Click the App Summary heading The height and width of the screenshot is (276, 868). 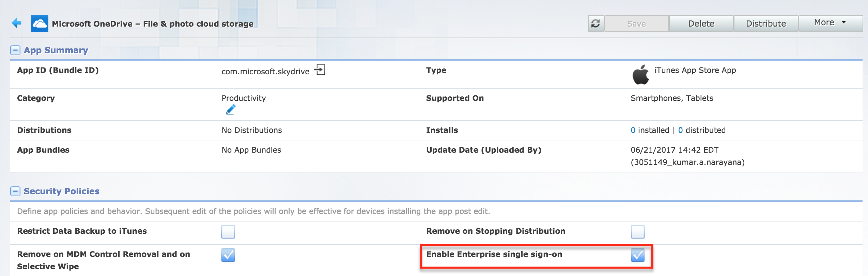coord(56,50)
